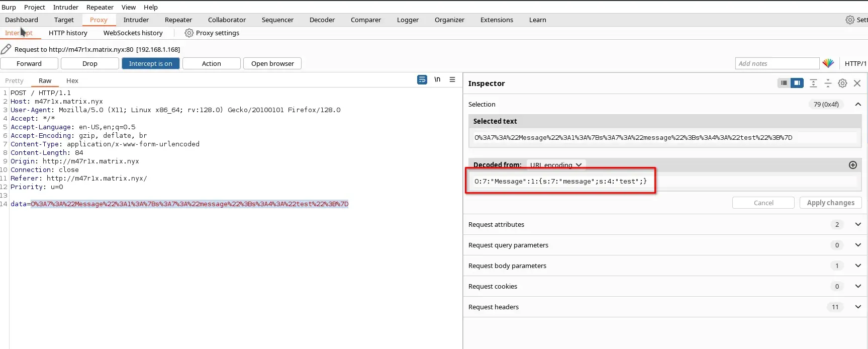
Task: Click Apply changes in the Inspector
Action: pyautogui.click(x=831, y=203)
